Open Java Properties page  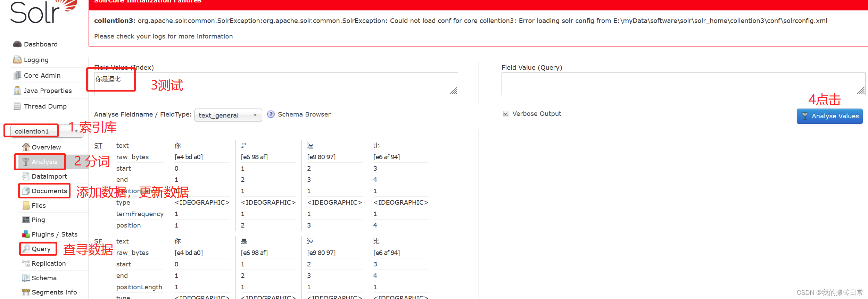[48, 91]
